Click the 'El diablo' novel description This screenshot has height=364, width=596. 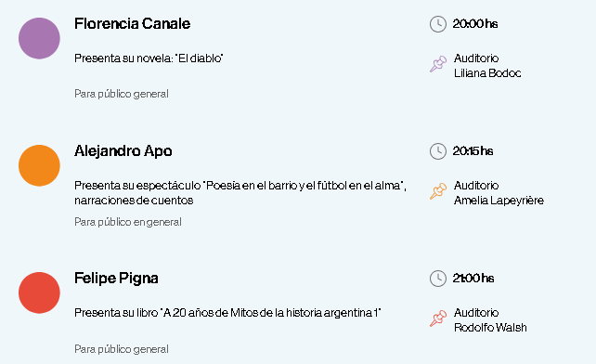pyautogui.click(x=149, y=58)
